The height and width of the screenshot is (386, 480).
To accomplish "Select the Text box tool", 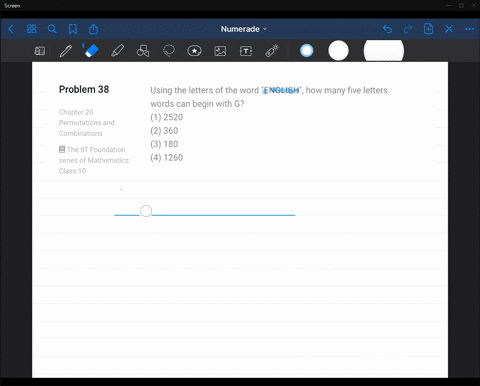I will pos(246,51).
